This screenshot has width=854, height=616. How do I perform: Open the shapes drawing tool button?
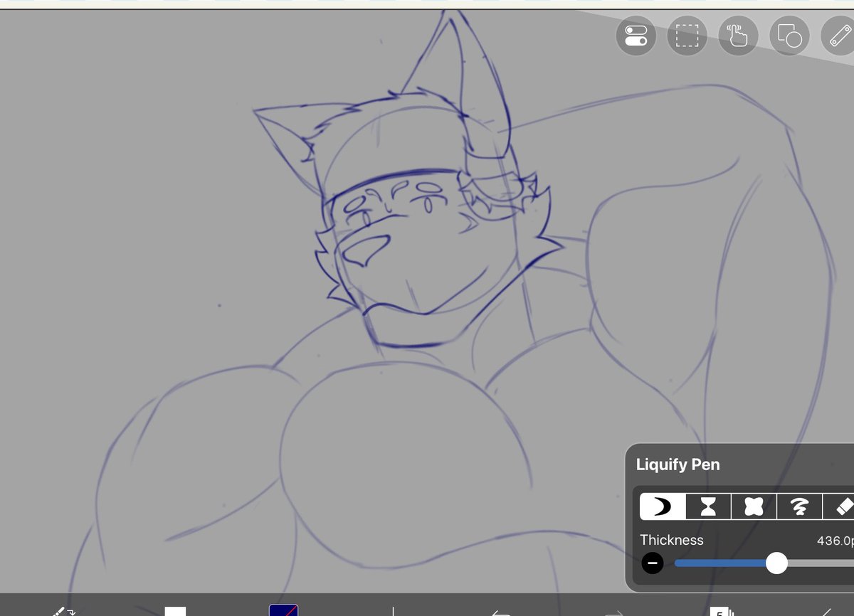789,36
